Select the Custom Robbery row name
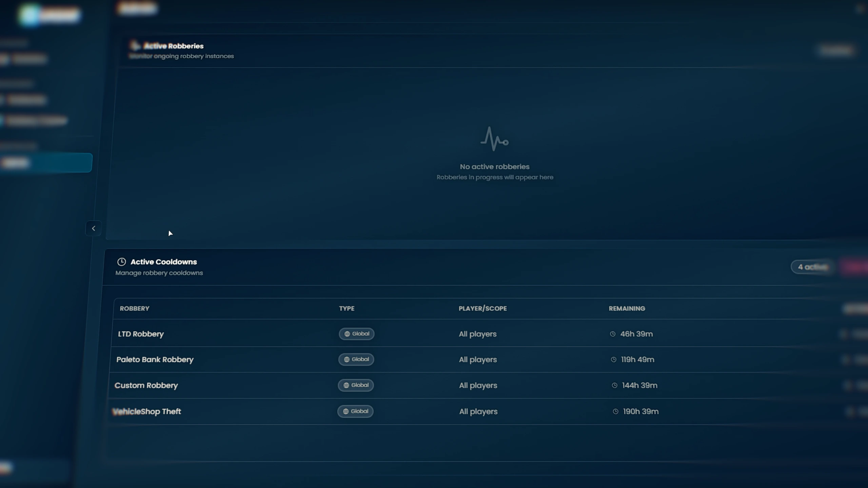The width and height of the screenshot is (868, 488). (x=146, y=385)
